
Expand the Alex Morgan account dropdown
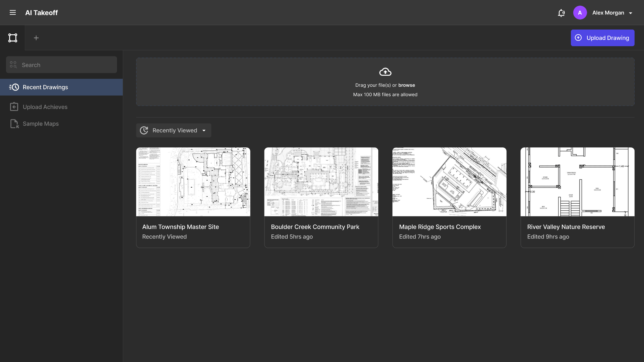point(630,13)
